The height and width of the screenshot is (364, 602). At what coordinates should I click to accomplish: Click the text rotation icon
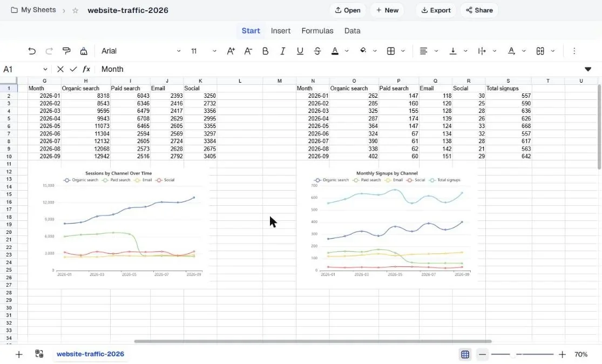pyautogui.click(x=511, y=51)
